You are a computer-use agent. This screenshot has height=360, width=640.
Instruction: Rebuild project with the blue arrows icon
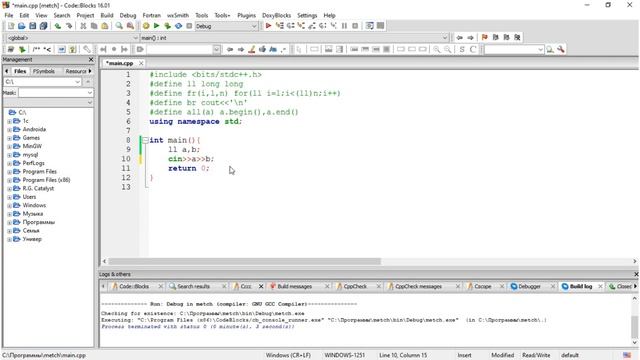(178, 26)
